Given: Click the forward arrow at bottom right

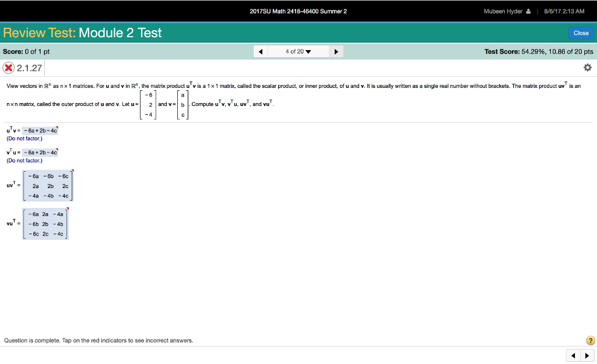Looking at the screenshot, I should pyautogui.click(x=588, y=355).
